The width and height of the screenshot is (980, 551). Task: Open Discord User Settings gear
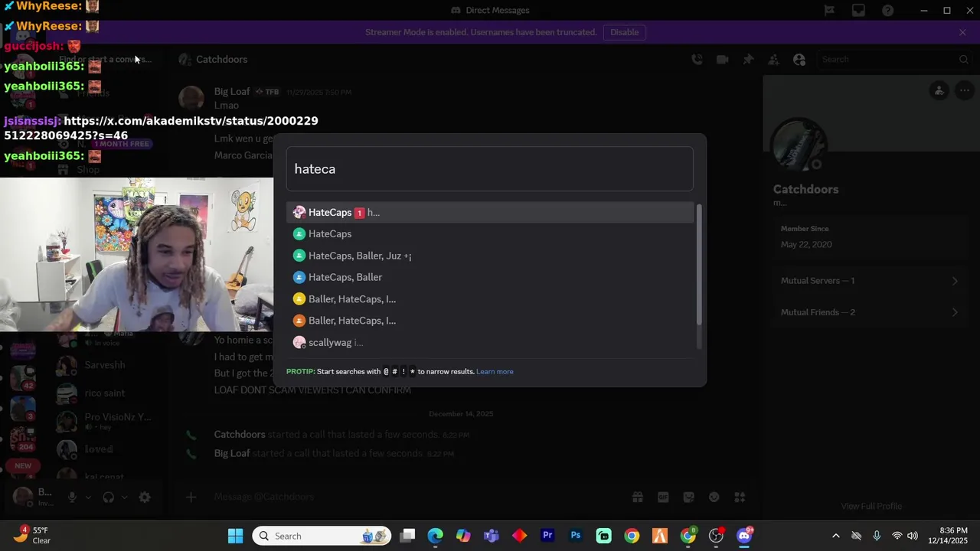pos(145,497)
